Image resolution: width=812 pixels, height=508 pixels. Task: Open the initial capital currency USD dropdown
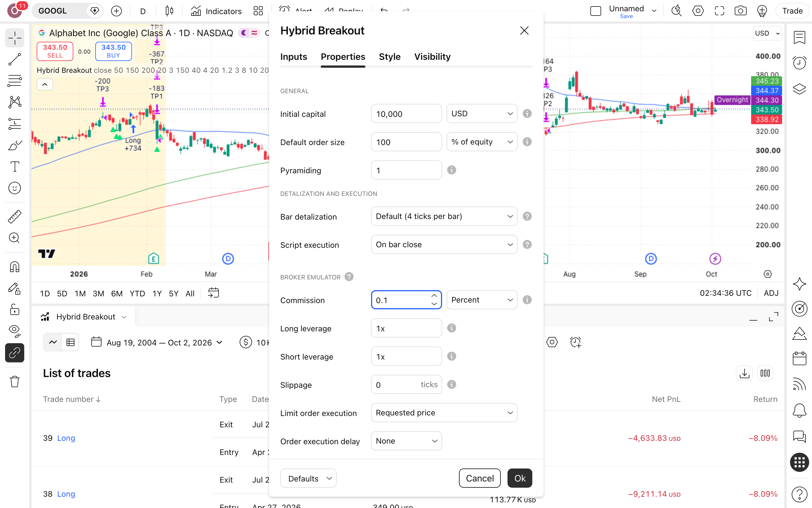tap(482, 113)
